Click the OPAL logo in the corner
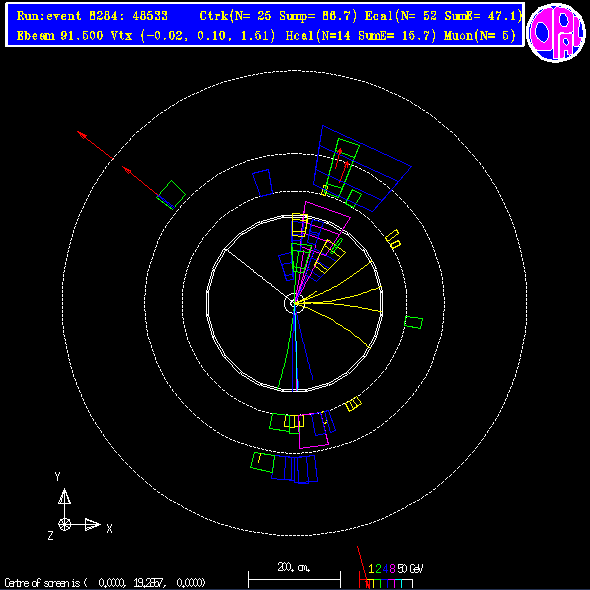The image size is (590, 590). pyautogui.click(x=556, y=33)
